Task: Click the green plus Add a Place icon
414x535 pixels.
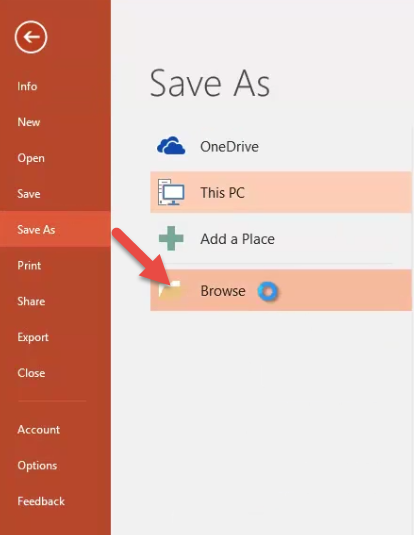Action: click(x=171, y=238)
